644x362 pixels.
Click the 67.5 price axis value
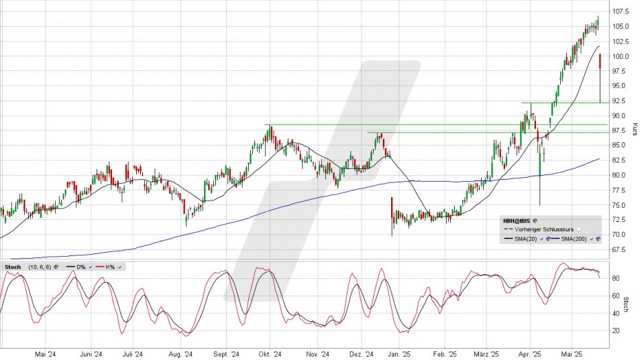pyautogui.click(x=620, y=249)
